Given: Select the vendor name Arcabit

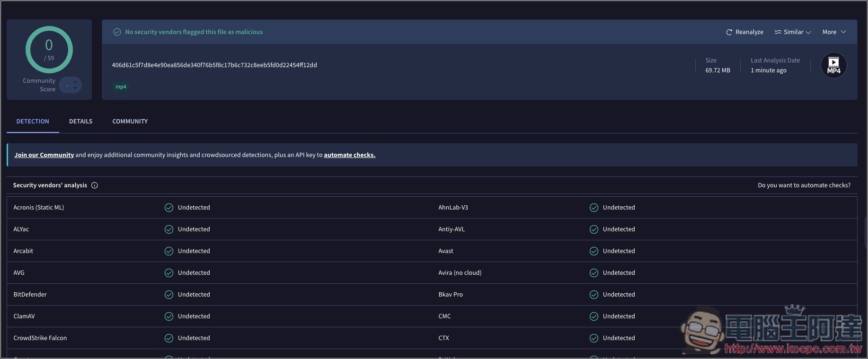Looking at the screenshot, I should click(23, 251).
